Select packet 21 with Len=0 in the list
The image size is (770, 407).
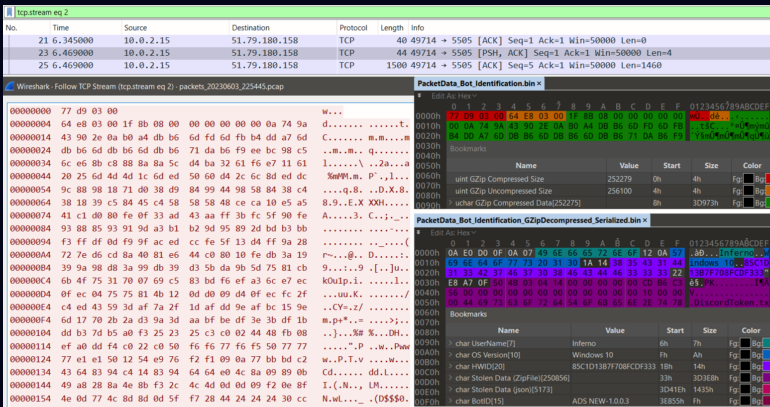click(386, 40)
